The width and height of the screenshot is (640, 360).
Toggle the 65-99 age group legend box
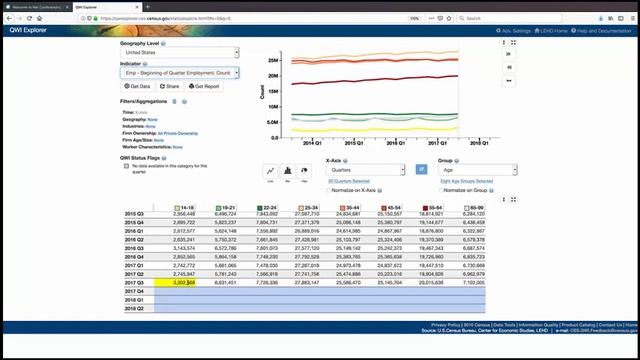coord(467,208)
